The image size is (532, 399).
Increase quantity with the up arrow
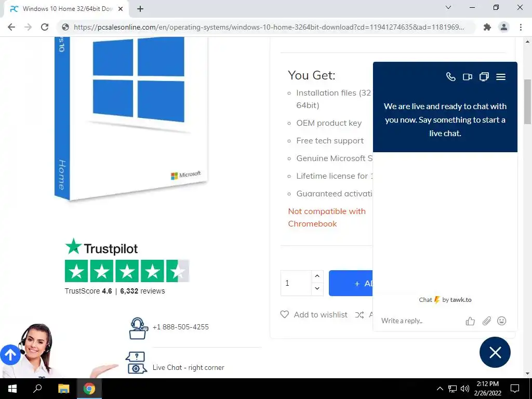click(x=317, y=276)
